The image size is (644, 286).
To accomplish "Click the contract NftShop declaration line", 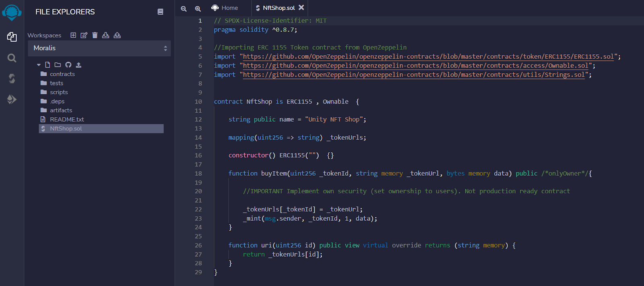I will (287, 102).
